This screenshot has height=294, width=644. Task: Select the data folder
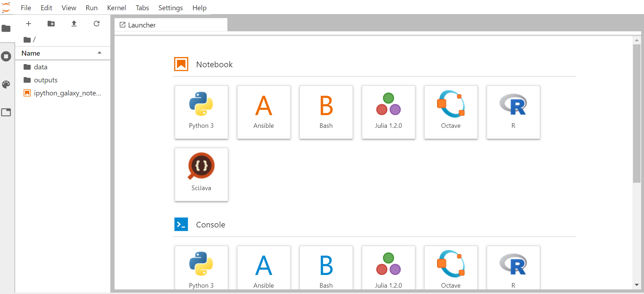pos(62,67)
